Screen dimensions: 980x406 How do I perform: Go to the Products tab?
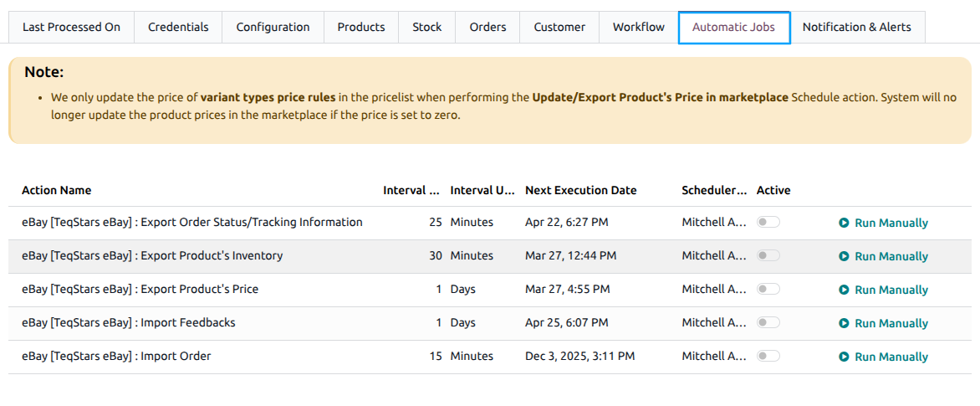(361, 27)
